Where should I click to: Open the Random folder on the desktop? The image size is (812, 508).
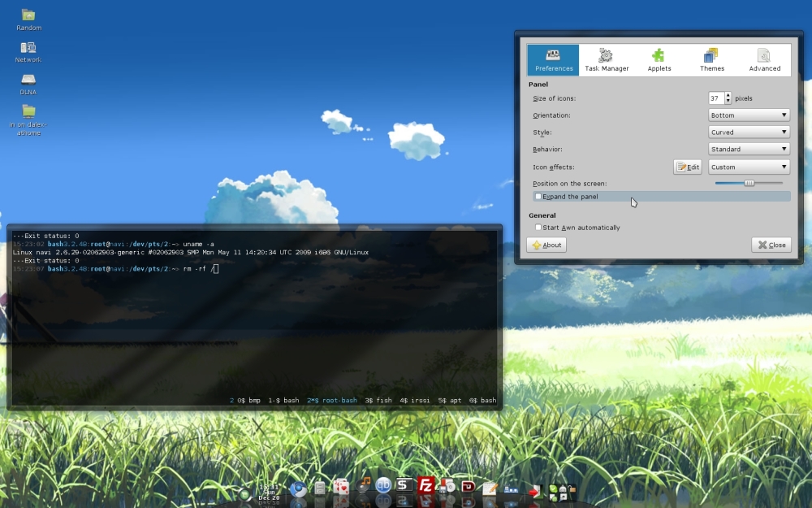point(28,20)
